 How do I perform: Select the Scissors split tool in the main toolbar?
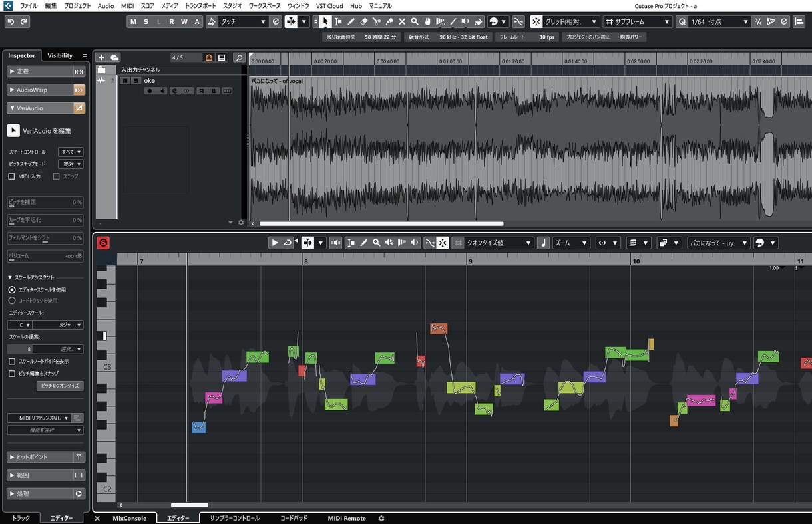(x=377, y=22)
